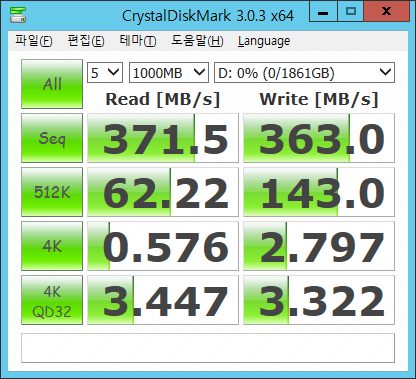The image size is (416, 379).
Task: Expand the 1000MB test size dropdown
Action: pos(169,72)
